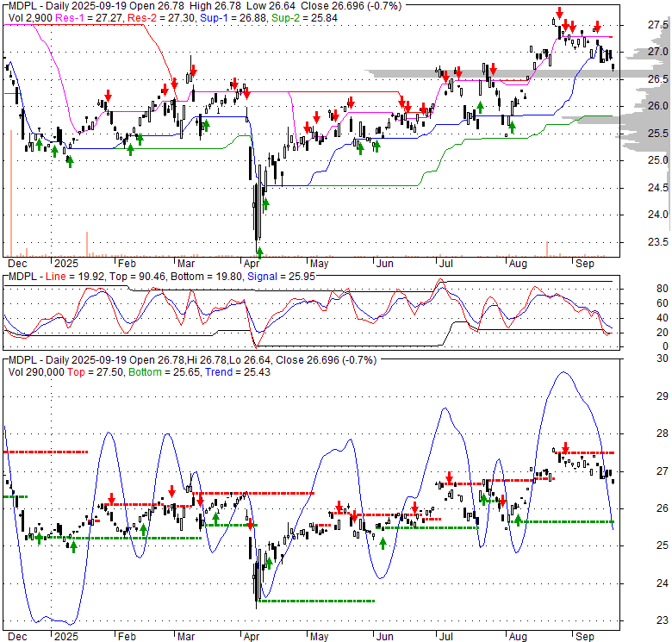Click the Res-2 = 27.30 legend label
Screen dimensions: 672x642
[x=170, y=17]
